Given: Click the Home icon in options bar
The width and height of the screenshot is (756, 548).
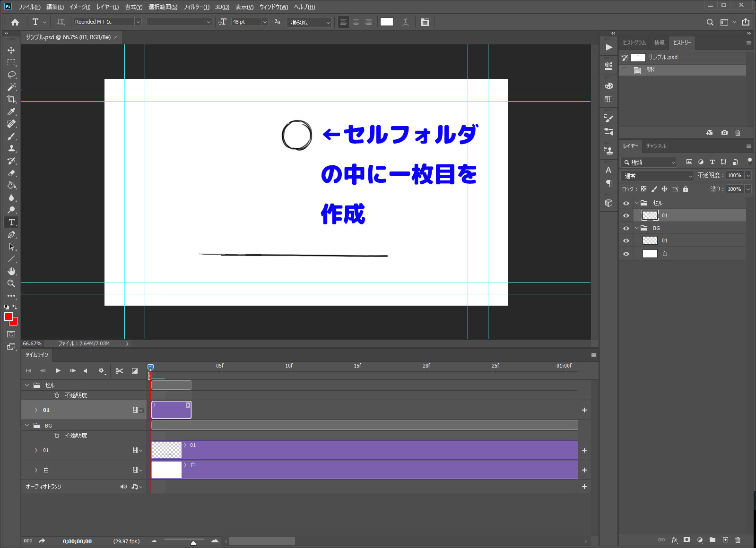Looking at the screenshot, I should (15, 22).
